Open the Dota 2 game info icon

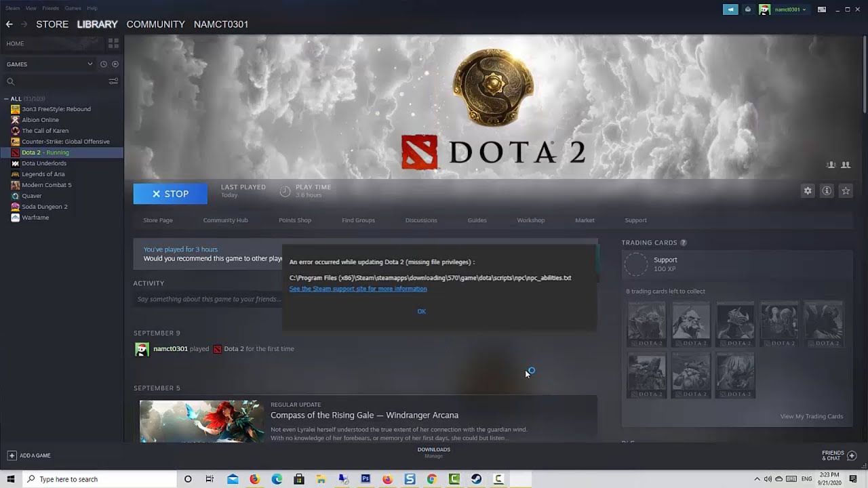(827, 191)
